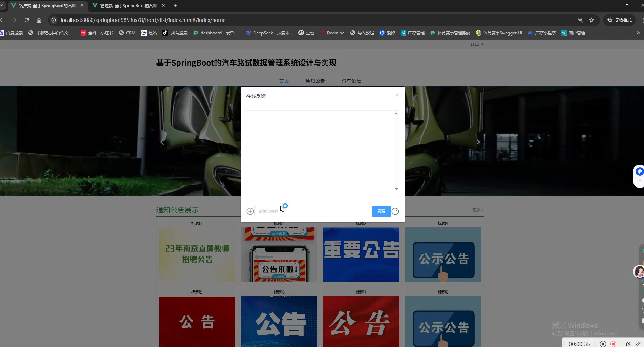Open the 标题4 公示公告 thumbnail
The height and width of the screenshot is (347, 644).
[x=443, y=255]
